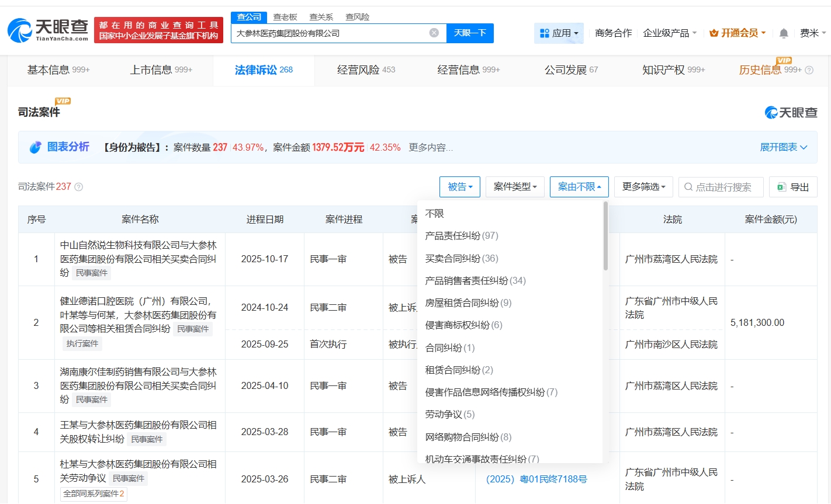Viewport: 831px width, 504px height.
Task: Switch to the 查老板 search tab
Action: pyautogui.click(x=285, y=17)
